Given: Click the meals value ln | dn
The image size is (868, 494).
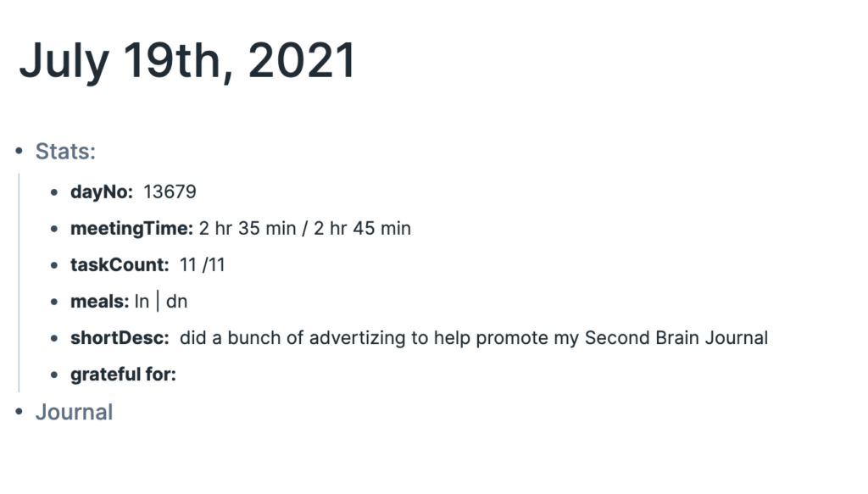Looking at the screenshot, I should (161, 302).
